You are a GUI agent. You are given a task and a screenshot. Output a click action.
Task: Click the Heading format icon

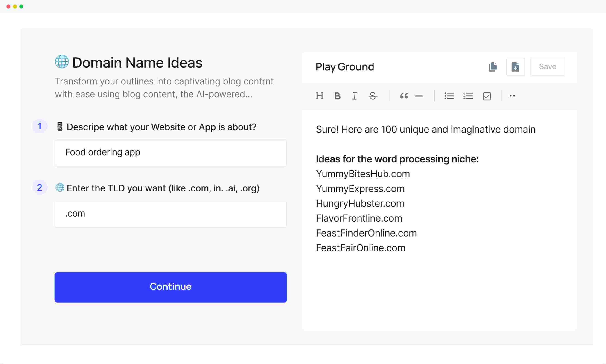coord(319,96)
